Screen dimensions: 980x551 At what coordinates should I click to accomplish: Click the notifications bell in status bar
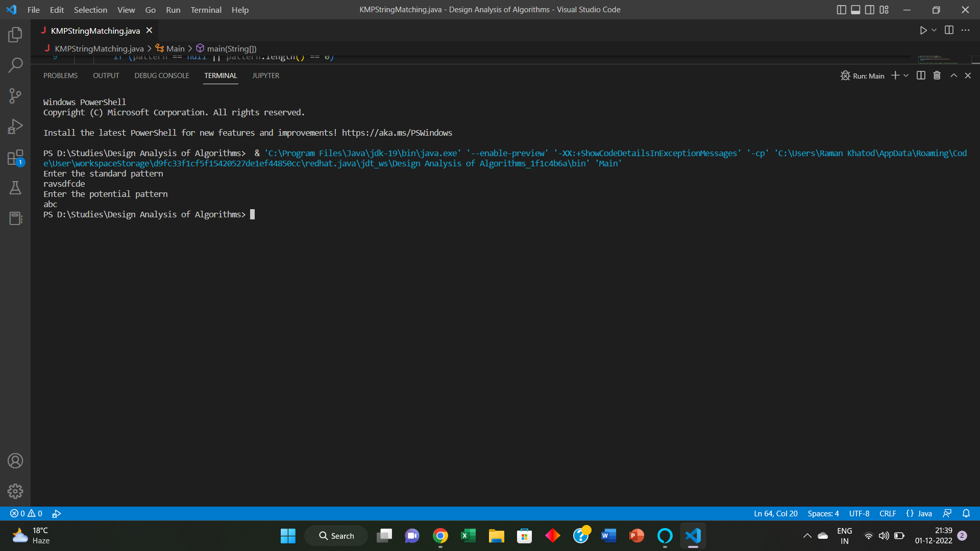(967, 513)
